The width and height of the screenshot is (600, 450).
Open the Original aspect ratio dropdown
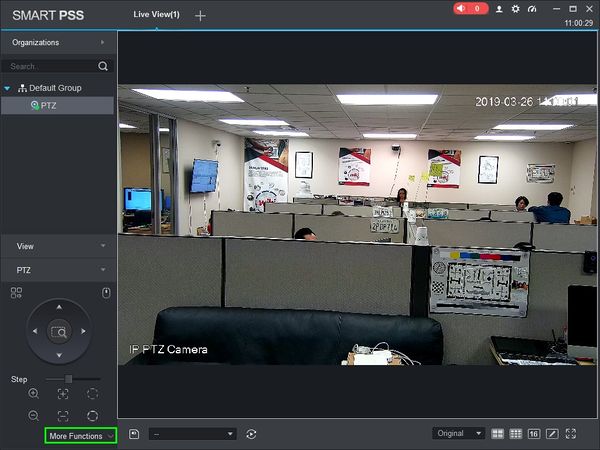(x=458, y=434)
